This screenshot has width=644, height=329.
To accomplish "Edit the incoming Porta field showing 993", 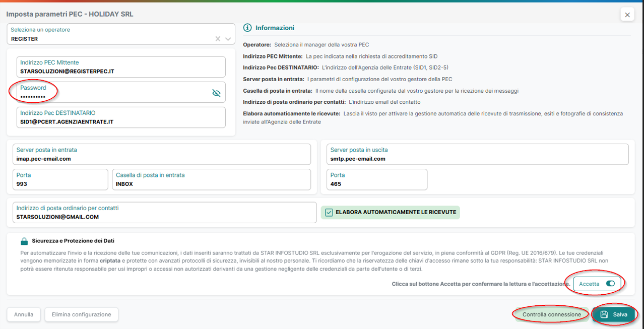I will (60, 179).
